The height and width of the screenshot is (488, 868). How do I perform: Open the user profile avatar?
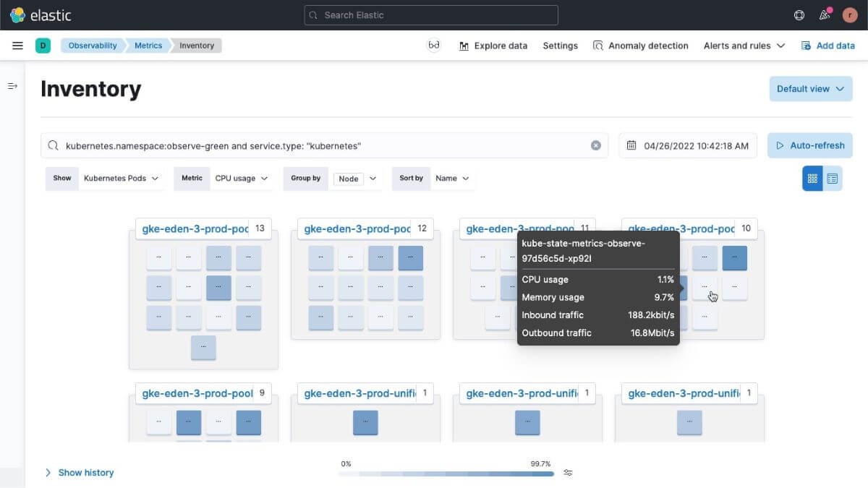851,14
